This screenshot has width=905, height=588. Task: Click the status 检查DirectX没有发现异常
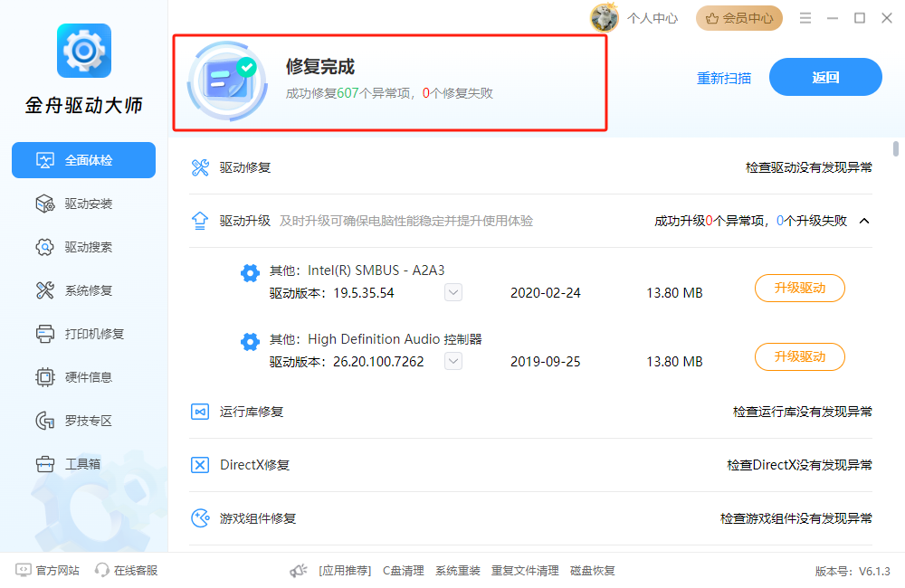pos(799,465)
